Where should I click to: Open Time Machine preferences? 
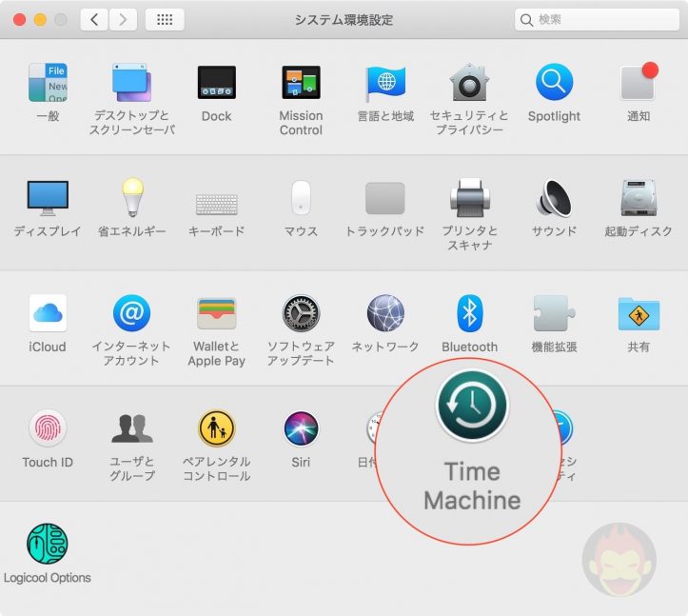(x=472, y=406)
